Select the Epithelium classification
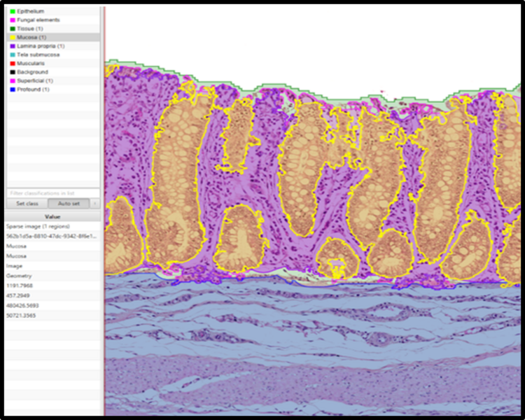This screenshot has width=525, height=420. coord(31,11)
